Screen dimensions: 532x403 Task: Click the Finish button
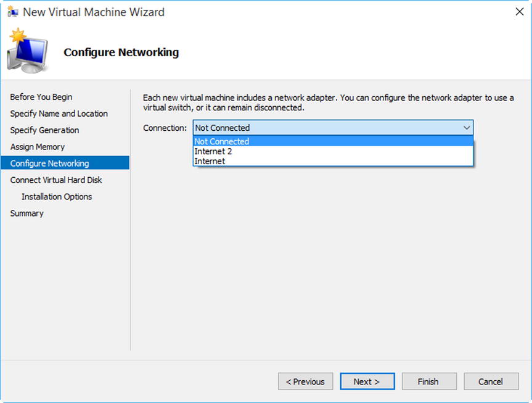[429, 381]
